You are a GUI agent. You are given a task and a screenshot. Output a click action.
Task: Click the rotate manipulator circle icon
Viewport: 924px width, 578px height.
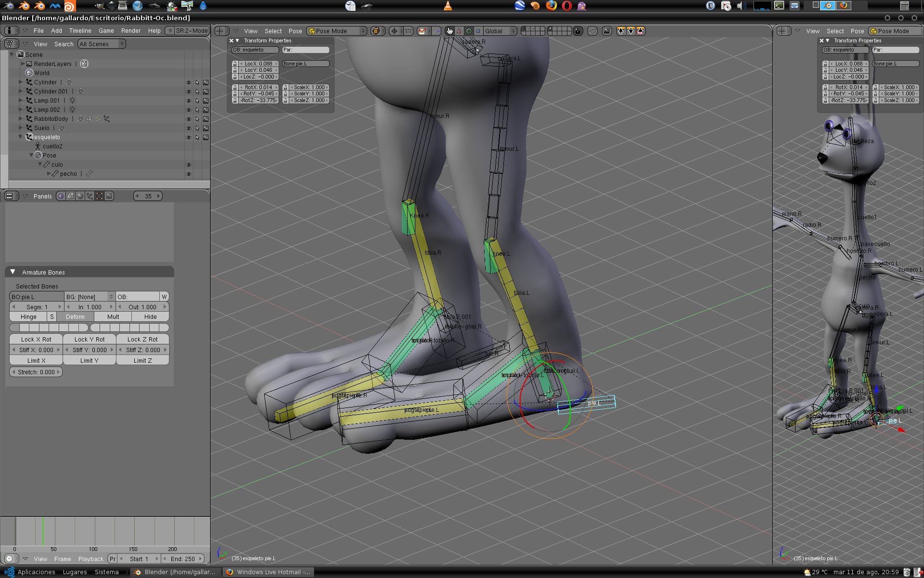tap(469, 31)
